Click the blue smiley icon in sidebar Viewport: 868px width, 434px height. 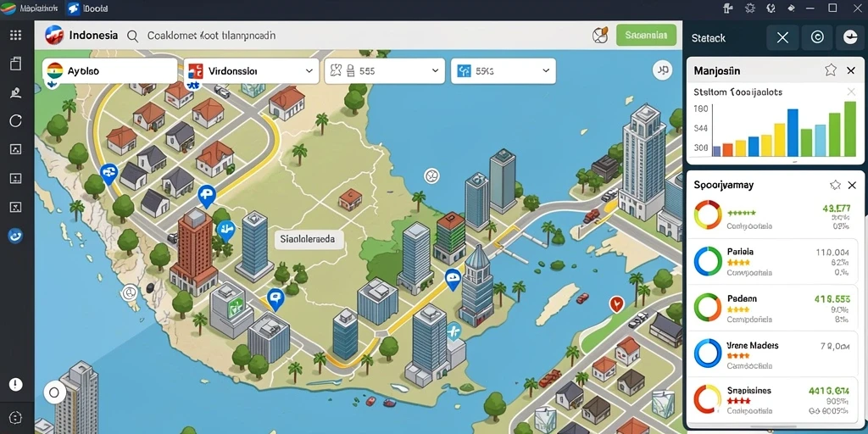click(15, 236)
